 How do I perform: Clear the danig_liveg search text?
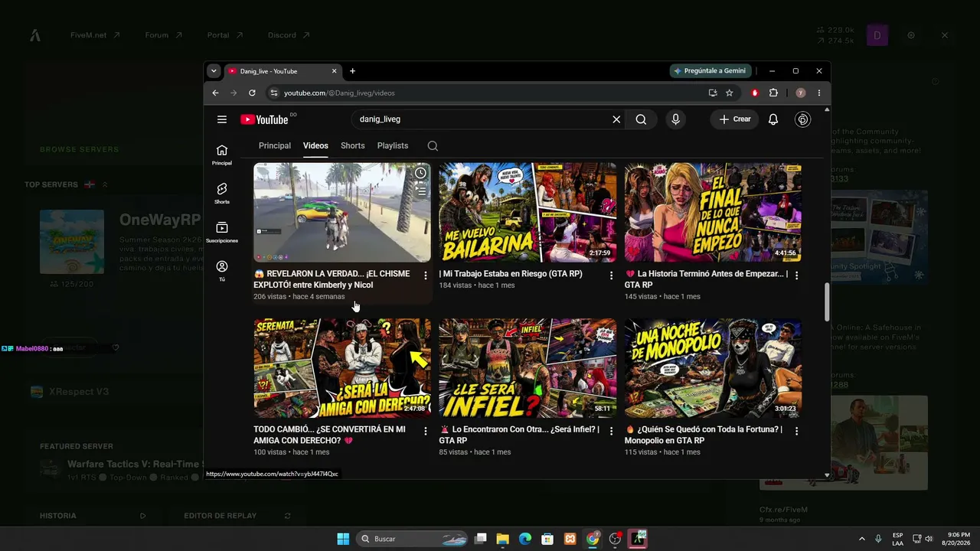(616, 119)
